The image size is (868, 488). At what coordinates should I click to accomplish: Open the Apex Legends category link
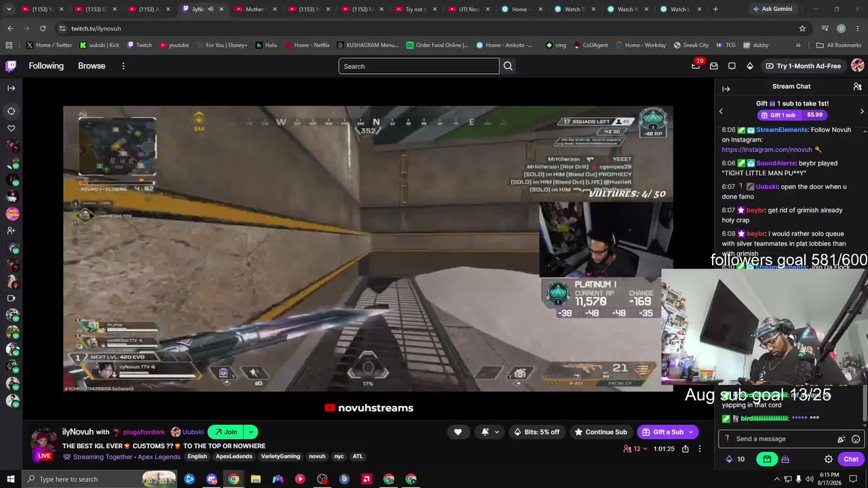click(159, 457)
